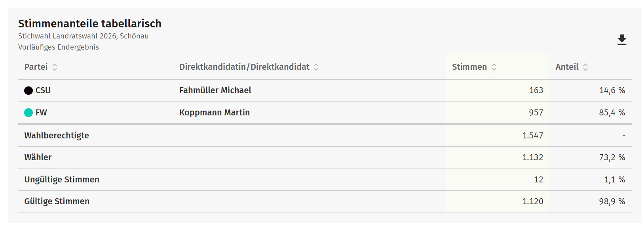Image resolution: width=644 pixels, height=228 pixels.
Task: Sort by Direktkandidat column arrows
Action: pyautogui.click(x=316, y=67)
